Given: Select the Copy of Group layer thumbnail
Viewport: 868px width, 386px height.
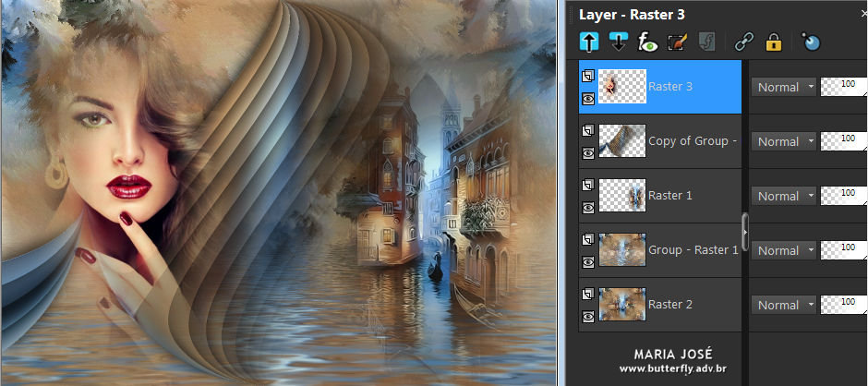Looking at the screenshot, I should (622, 140).
